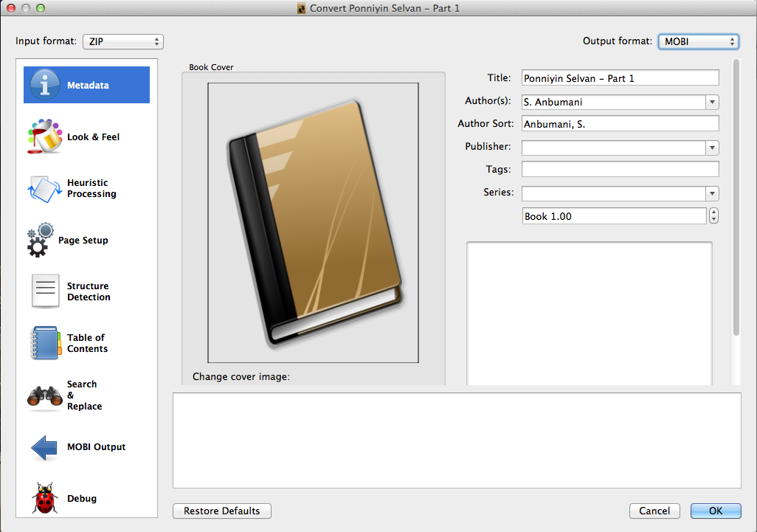Confirm conversion with OK button
Image resolution: width=757 pixels, height=532 pixels.
[716, 511]
